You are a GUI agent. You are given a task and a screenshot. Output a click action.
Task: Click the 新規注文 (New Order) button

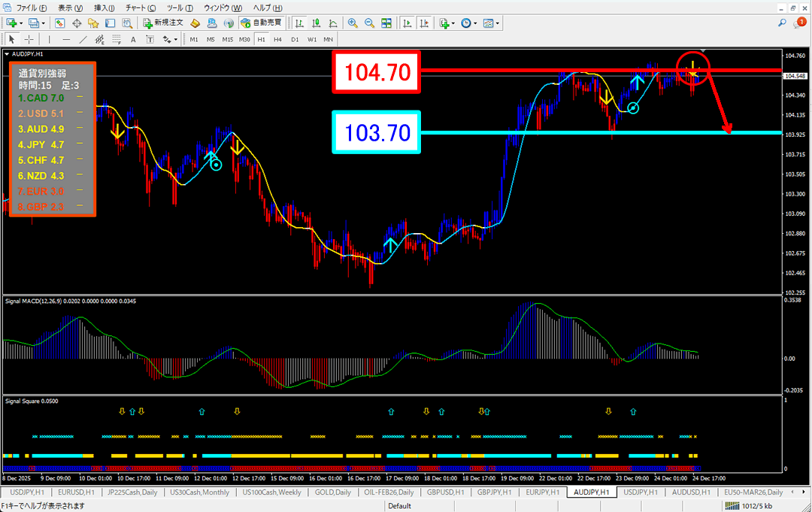(163, 23)
